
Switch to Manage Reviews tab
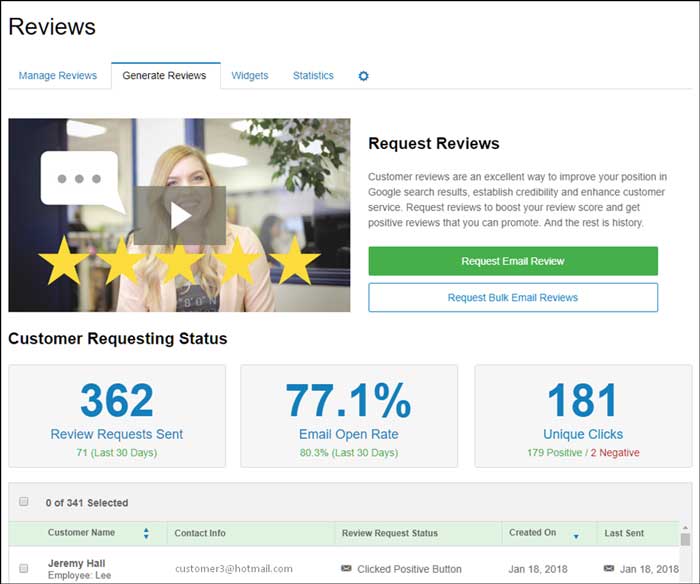click(x=58, y=75)
